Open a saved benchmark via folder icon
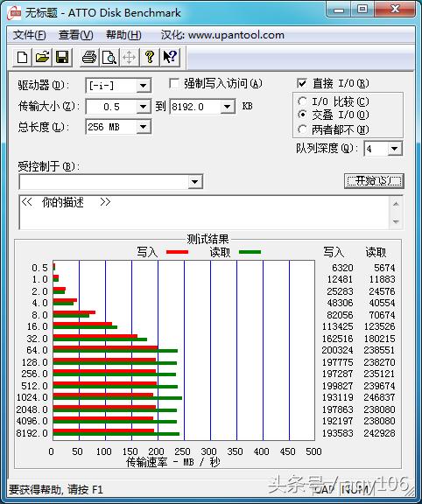422x504 pixels. pos(42,58)
